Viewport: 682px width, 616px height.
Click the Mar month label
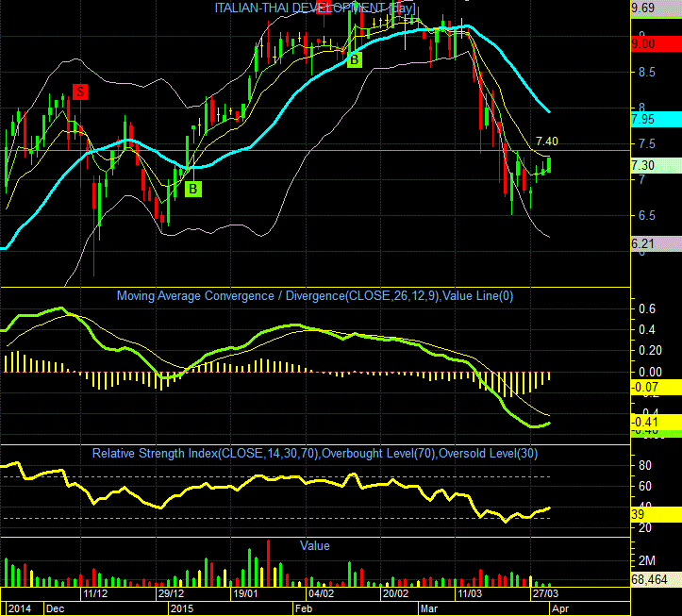429,608
